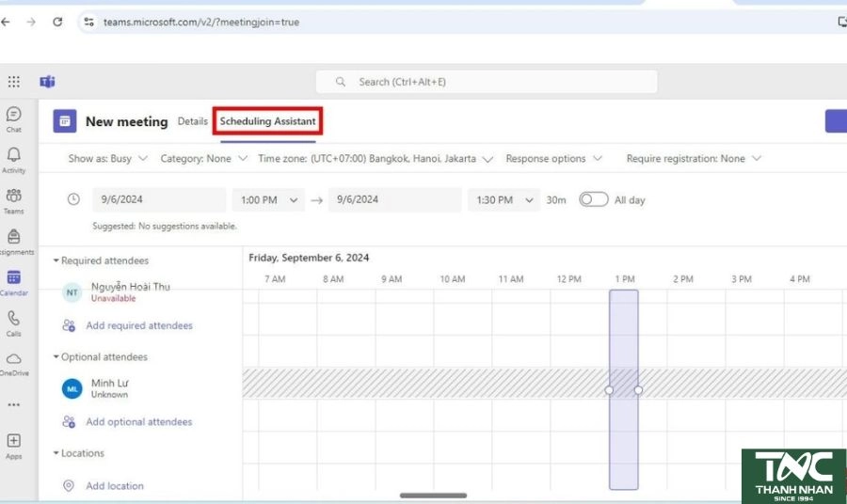Select attendee Minh Lư
This screenshot has height=504, width=847.
pos(110,383)
